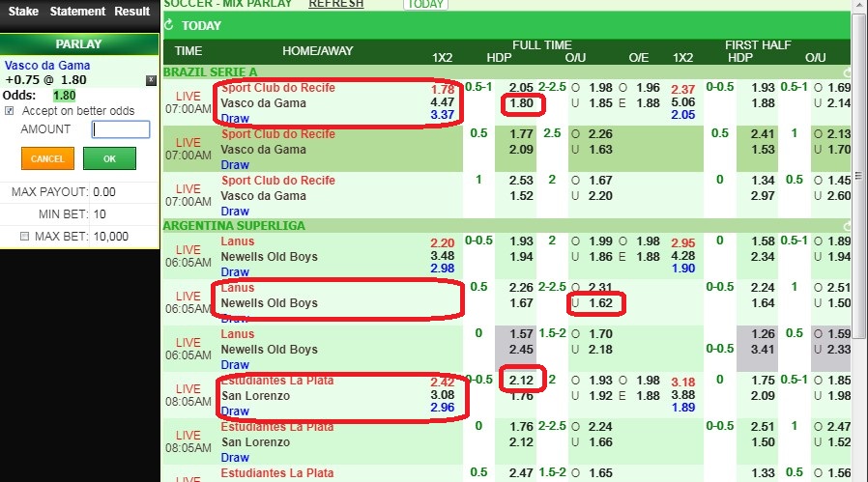
Task: Select first half 1X2 odds 2.95
Action: pyautogui.click(x=682, y=243)
